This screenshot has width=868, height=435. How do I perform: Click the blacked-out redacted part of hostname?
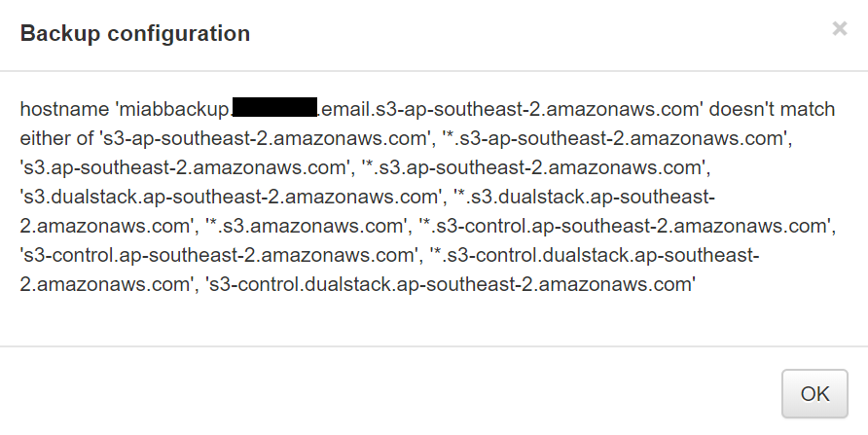274,107
